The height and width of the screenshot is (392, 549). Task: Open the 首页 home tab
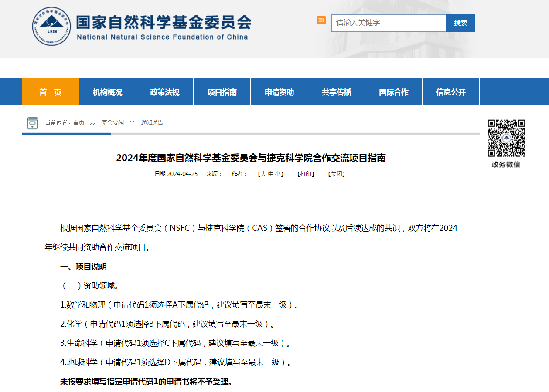(51, 92)
